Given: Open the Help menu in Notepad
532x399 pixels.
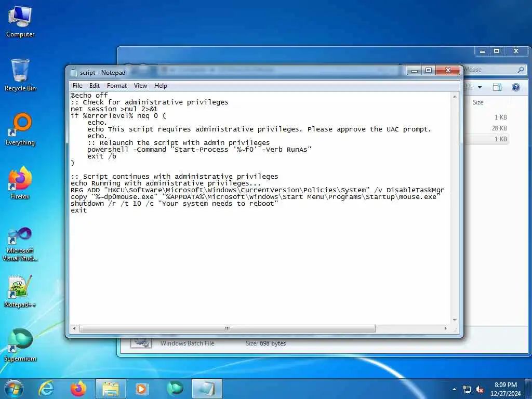Looking at the screenshot, I should pyautogui.click(x=161, y=86).
